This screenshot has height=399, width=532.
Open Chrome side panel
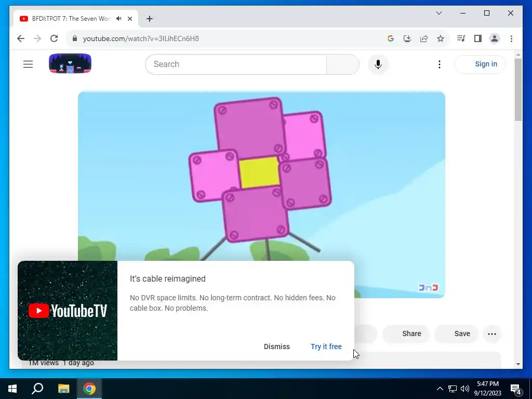(x=478, y=38)
